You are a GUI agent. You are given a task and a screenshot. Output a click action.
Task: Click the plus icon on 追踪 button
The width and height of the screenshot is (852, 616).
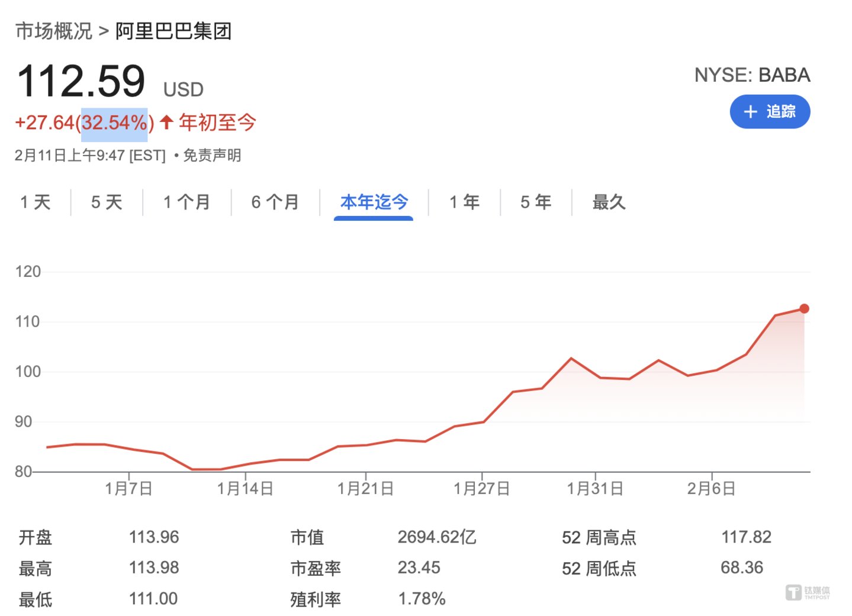[750, 112]
